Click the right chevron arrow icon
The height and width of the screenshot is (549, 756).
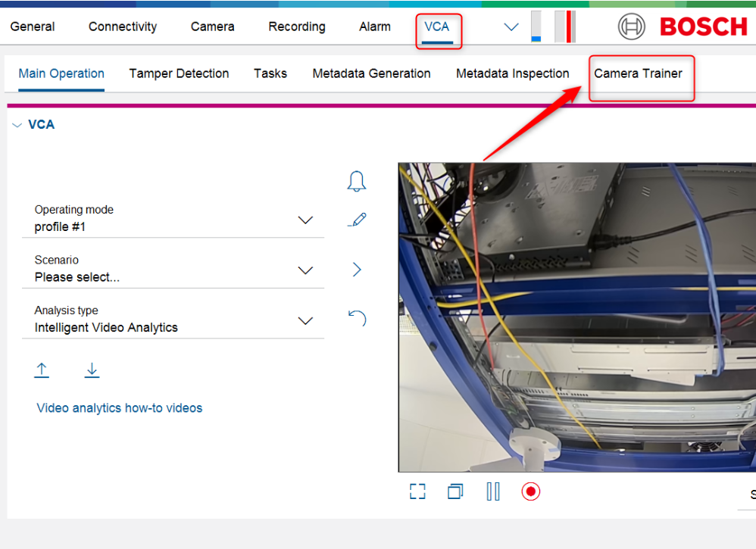point(357,270)
